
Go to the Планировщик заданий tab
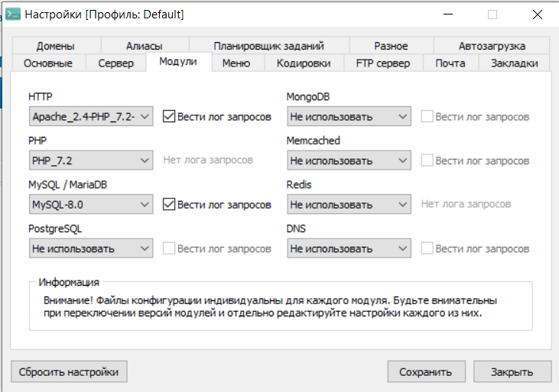click(268, 46)
